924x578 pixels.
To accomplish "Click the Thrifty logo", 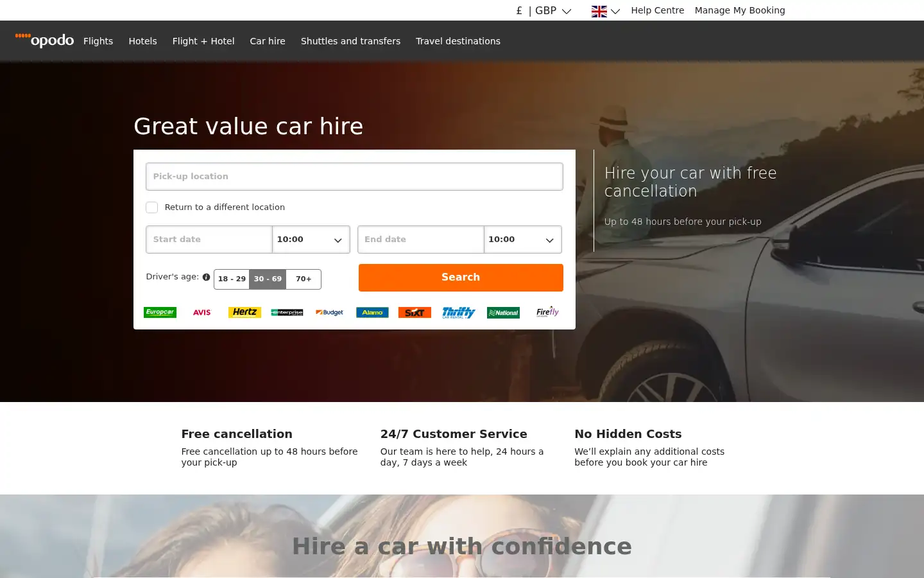I will click(x=459, y=313).
